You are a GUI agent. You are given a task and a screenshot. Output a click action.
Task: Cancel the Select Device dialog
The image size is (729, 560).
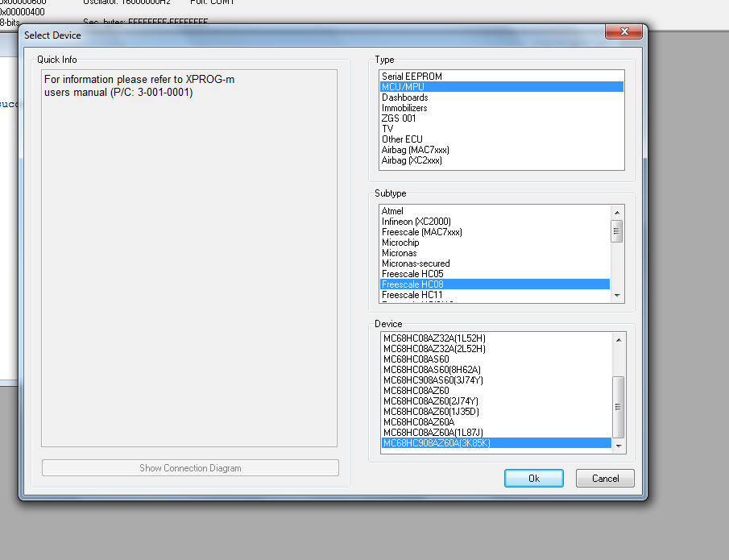pos(605,478)
